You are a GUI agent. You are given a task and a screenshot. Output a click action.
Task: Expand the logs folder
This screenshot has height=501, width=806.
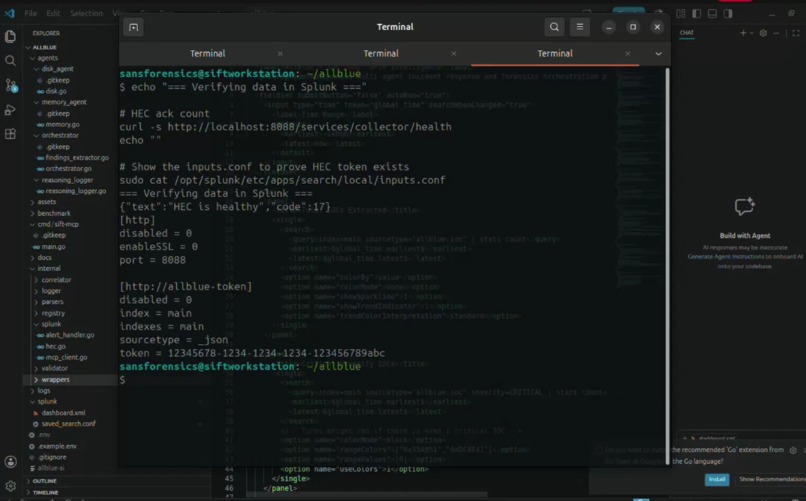44,391
